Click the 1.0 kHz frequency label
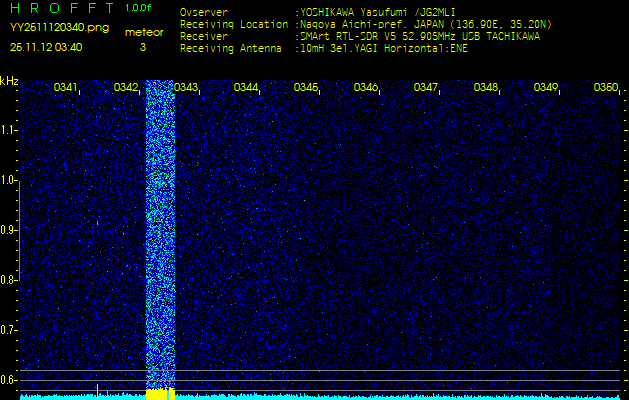Image resolution: width=629 pixels, height=400 pixels. coord(8,180)
